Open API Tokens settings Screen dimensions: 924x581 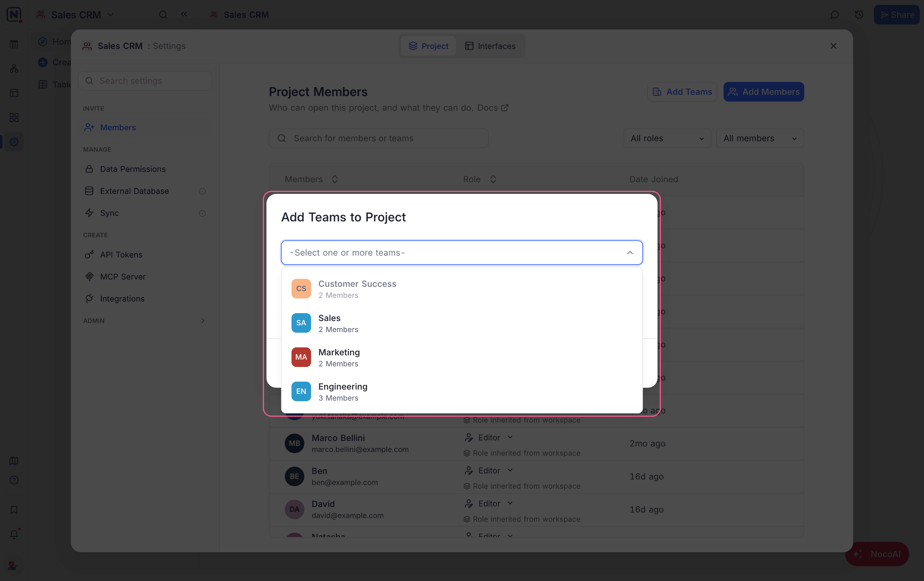145,255
